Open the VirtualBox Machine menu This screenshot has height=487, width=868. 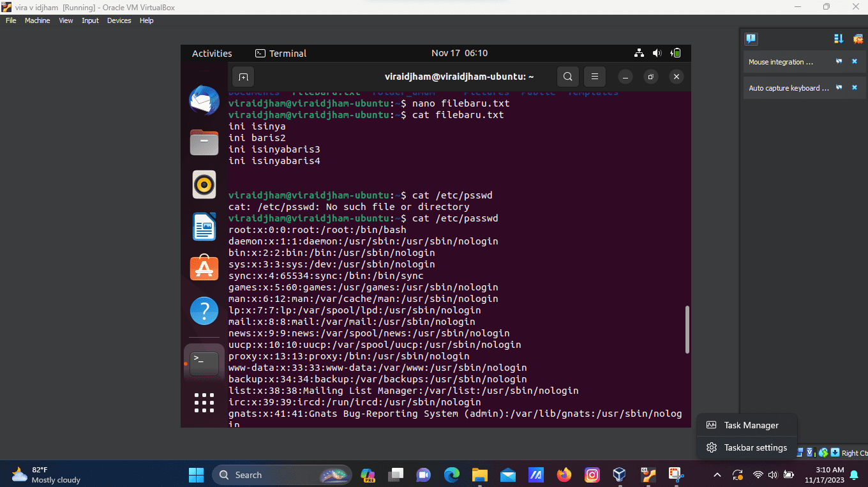(x=37, y=20)
